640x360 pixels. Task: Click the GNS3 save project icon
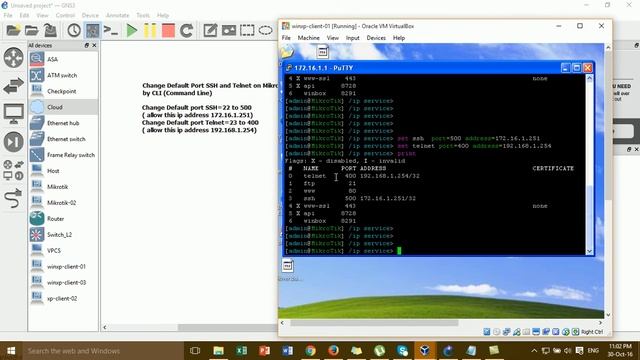(x=50, y=30)
